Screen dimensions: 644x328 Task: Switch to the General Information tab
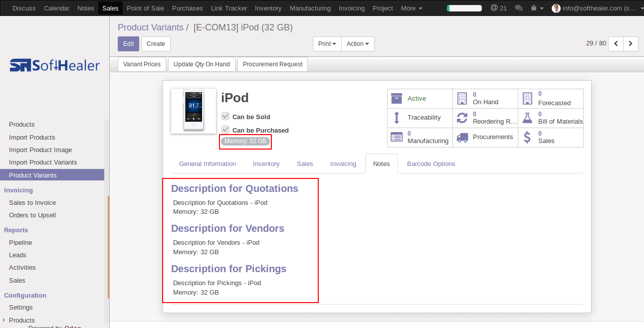[x=208, y=164]
